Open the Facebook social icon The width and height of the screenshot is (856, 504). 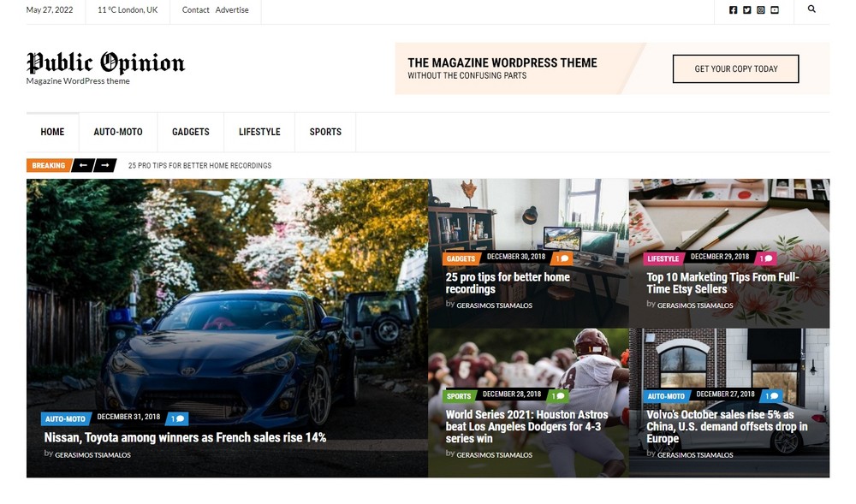tap(733, 10)
